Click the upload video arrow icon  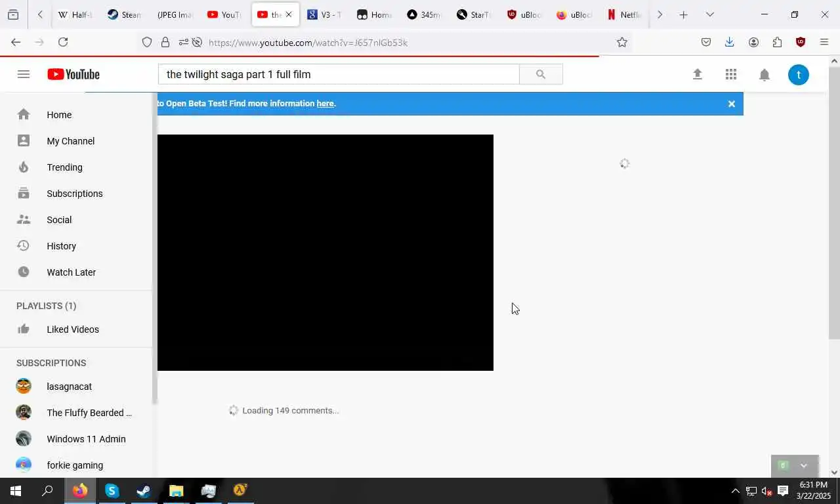pos(698,74)
